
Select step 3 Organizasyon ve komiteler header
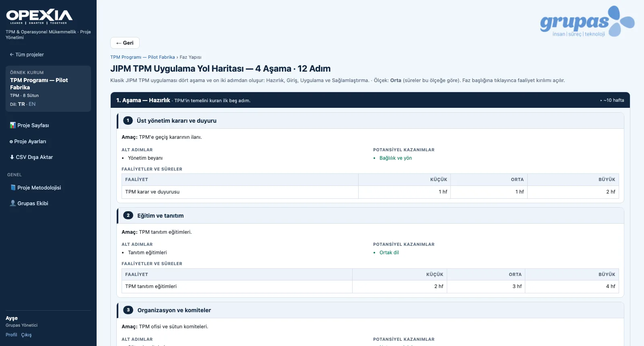[x=370, y=310]
